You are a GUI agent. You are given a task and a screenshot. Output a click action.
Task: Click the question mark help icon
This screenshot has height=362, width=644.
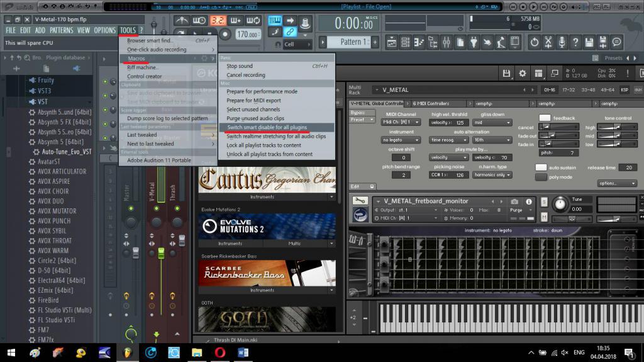pos(576,42)
